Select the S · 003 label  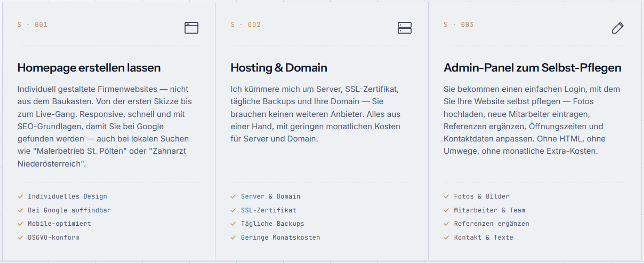[x=459, y=25]
